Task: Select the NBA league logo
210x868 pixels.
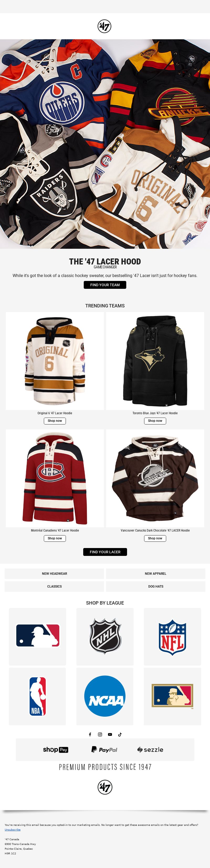Action: click(x=38, y=696)
